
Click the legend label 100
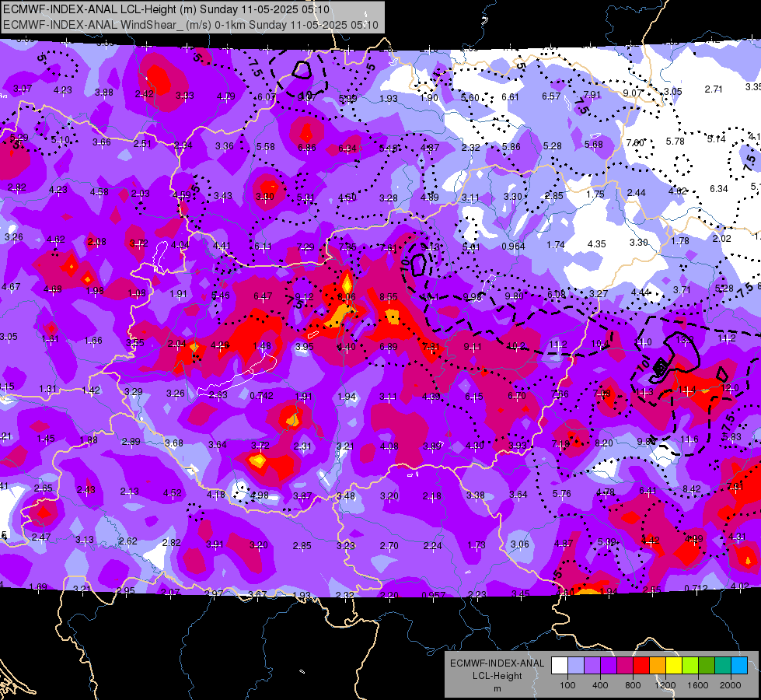click(567, 685)
